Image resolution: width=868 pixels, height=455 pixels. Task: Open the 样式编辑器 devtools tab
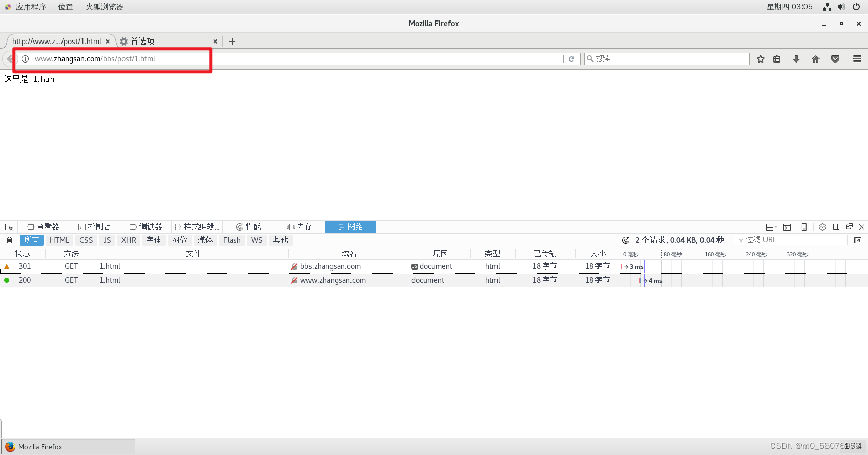pyautogui.click(x=197, y=227)
